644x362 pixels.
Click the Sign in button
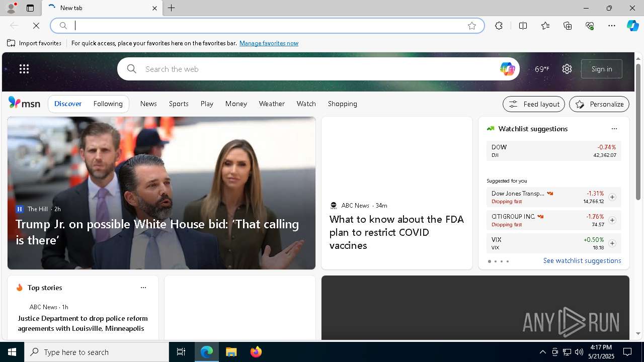602,69
